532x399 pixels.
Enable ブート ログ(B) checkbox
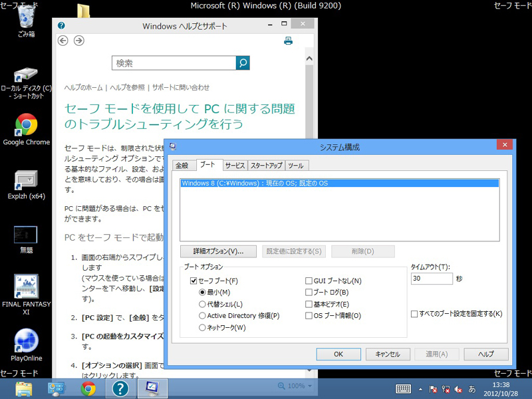(x=309, y=292)
